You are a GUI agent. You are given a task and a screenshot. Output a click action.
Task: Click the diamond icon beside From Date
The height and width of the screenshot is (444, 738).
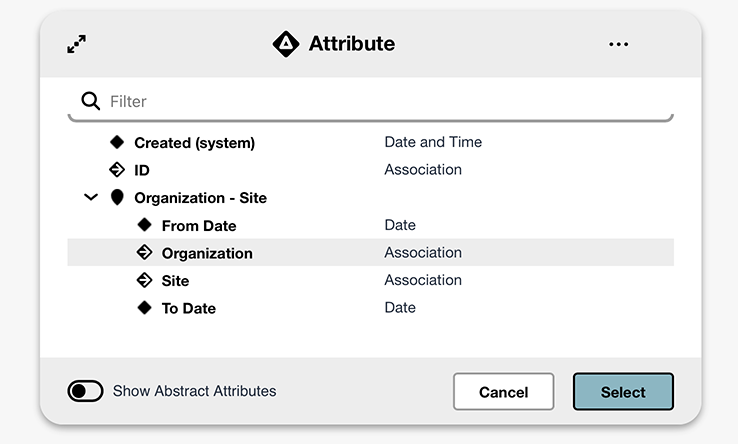click(144, 225)
